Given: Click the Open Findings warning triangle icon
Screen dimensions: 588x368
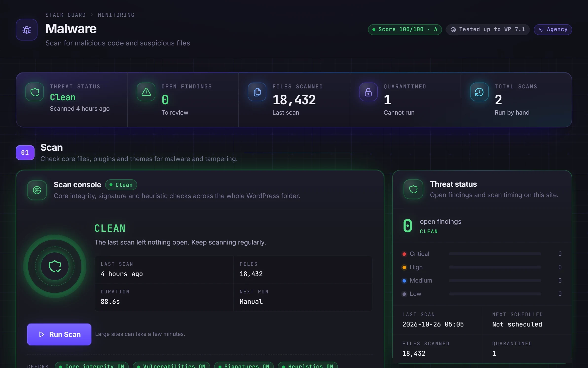Looking at the screenshot, I should (x=146, y=92).
